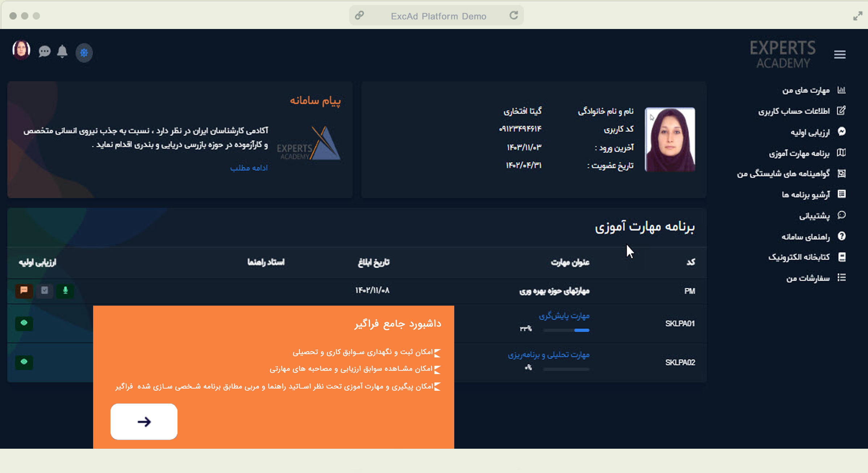Screen dimensions: 868x473
Task: Expand window using the fullscreen arrows
Action: point(857,16)
